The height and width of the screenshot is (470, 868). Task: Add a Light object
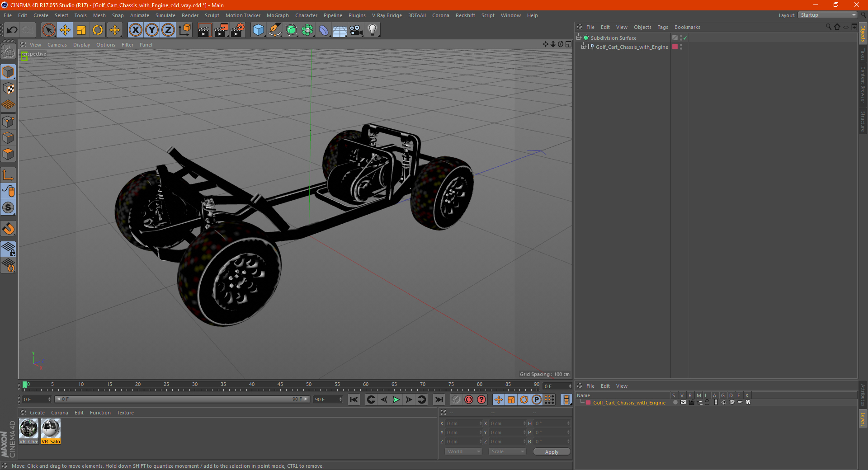[373, 30]
